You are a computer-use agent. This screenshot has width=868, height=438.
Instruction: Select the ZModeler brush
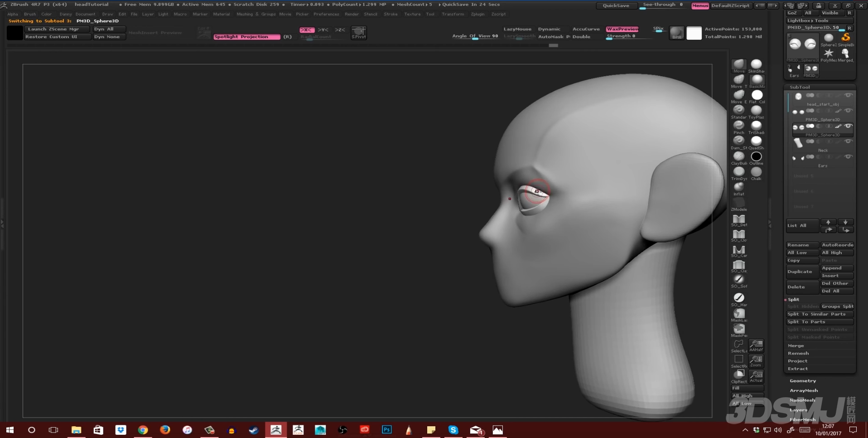tap(738, 203)
